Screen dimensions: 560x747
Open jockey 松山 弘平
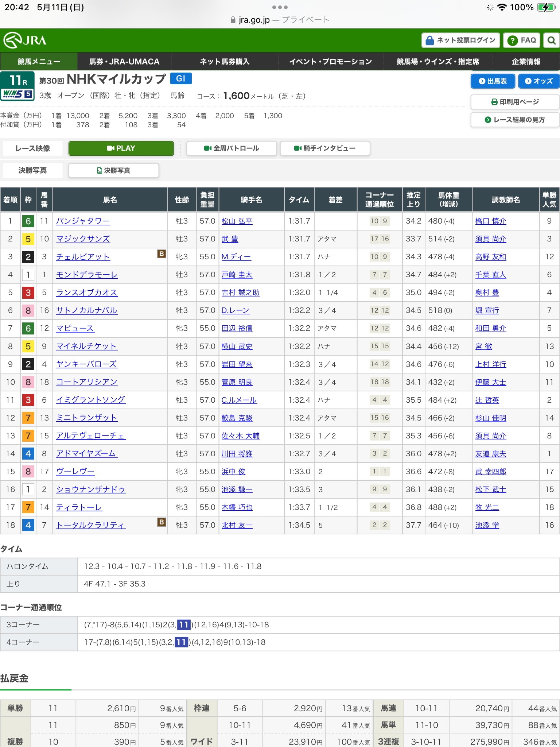(x=237, y=221)
